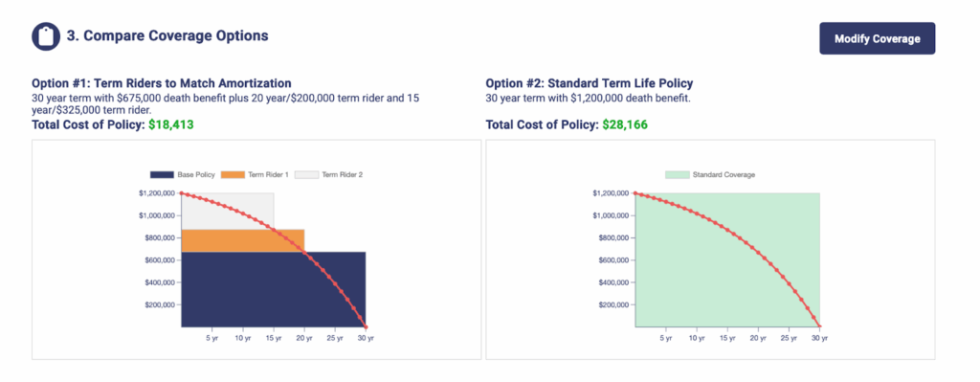The height and width of the screenshot is (382, 980).
Task: Click the gray Term Rider 2 bar
Action: (x=212, y=210)
